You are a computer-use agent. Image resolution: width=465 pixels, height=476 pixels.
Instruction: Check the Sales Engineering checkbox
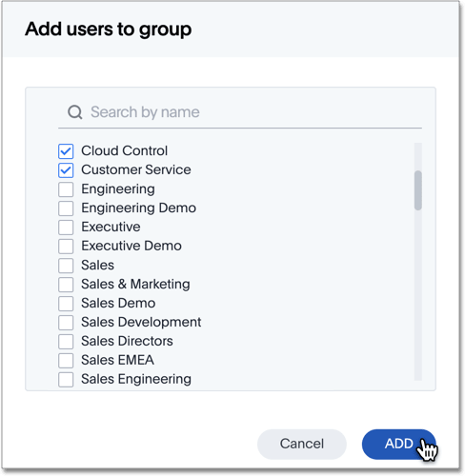pyautogui.click(x=66, y=380)
